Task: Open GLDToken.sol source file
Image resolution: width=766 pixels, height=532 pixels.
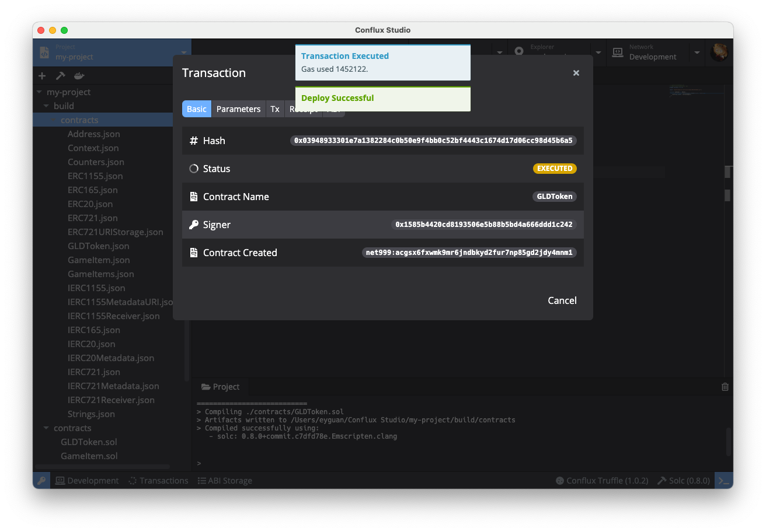Action: [x=89, y=442]
